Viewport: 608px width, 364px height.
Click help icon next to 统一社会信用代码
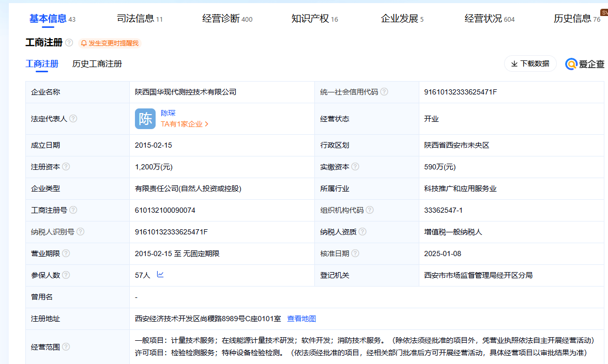click(384, 92)
